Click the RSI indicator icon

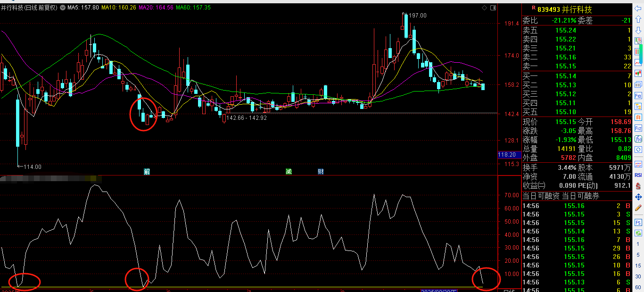[x=639, y=175]
